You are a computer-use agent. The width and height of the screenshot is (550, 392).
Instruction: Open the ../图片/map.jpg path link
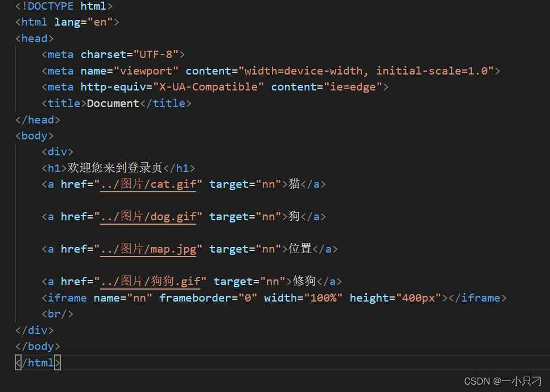coord(148,249)
